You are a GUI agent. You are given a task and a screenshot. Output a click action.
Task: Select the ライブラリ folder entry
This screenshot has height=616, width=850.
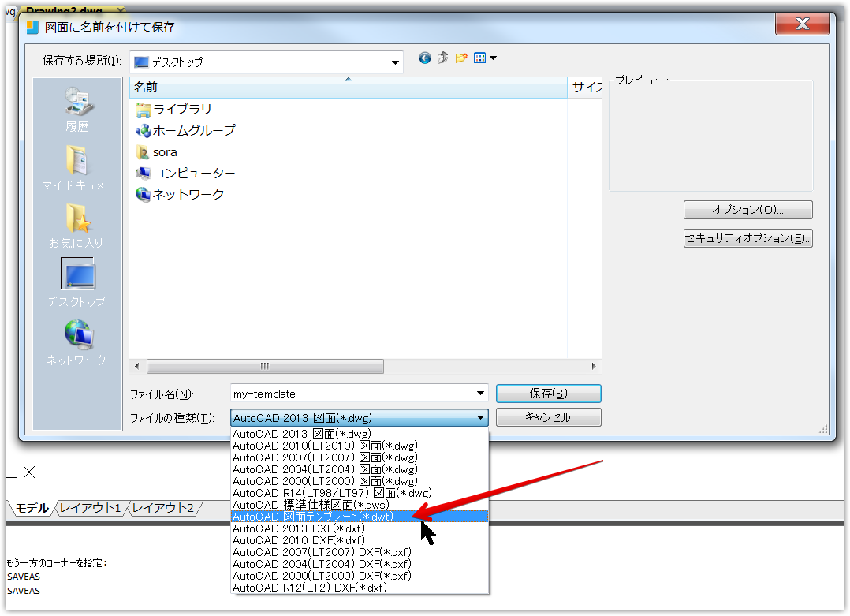tap(173, 110)
